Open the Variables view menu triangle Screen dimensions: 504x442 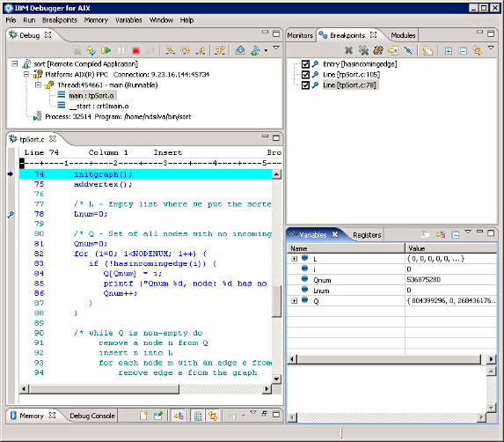pos(468,232)
